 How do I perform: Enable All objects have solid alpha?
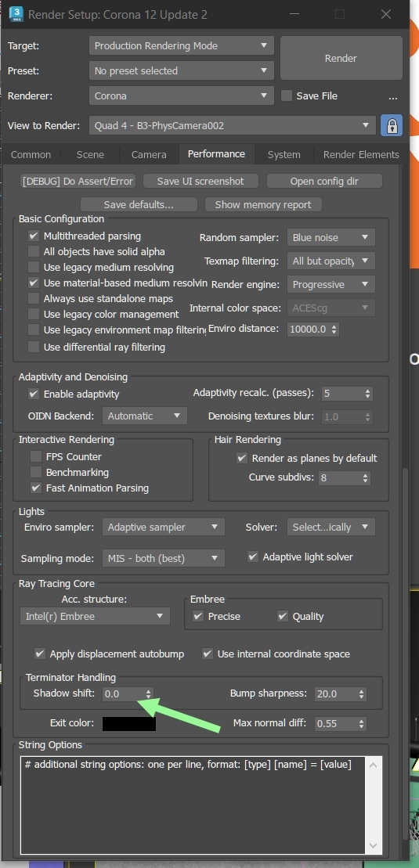click(34, 252)
